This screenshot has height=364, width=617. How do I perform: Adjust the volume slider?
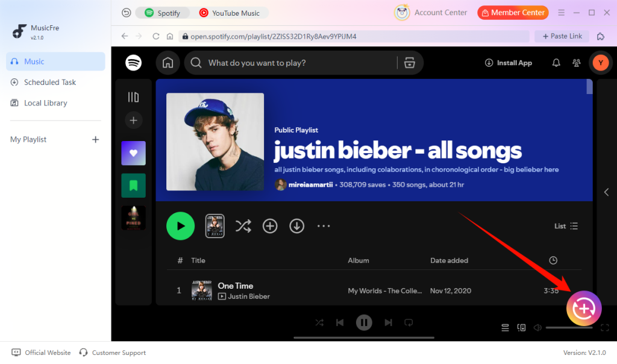pyautogui.click(x=569, y=327)
